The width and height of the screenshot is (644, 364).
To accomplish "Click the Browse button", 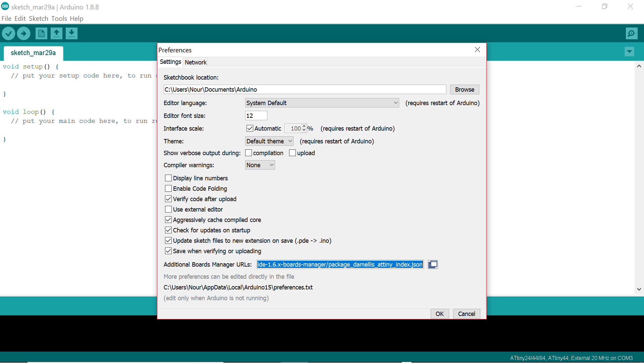I will (464, 90).
